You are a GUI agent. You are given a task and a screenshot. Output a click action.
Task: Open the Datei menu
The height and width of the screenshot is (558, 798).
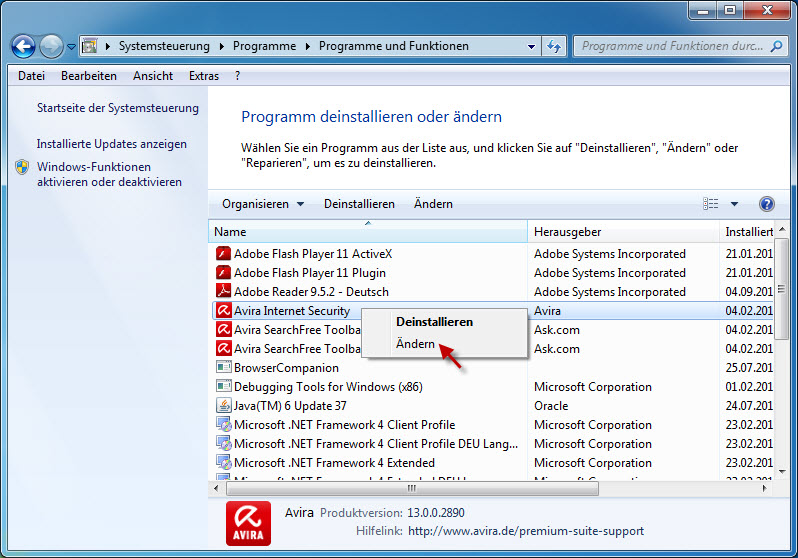pyautogui.click(x=32, y=76)
